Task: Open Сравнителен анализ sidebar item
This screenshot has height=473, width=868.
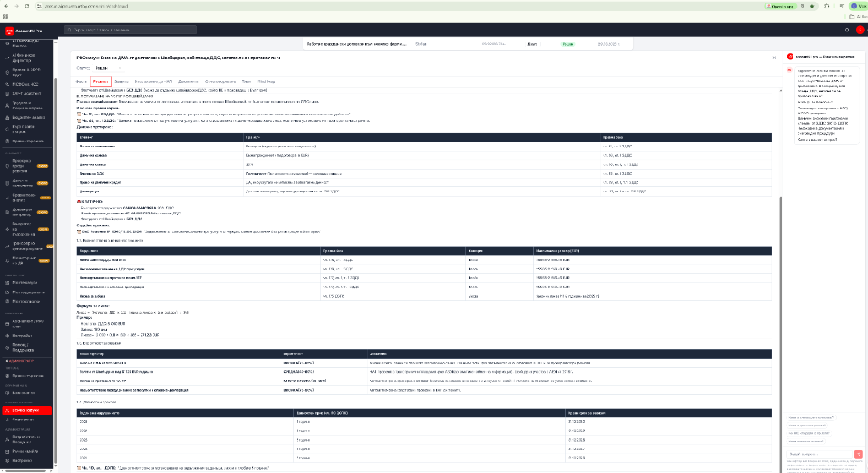Action: tap(25, 198)
